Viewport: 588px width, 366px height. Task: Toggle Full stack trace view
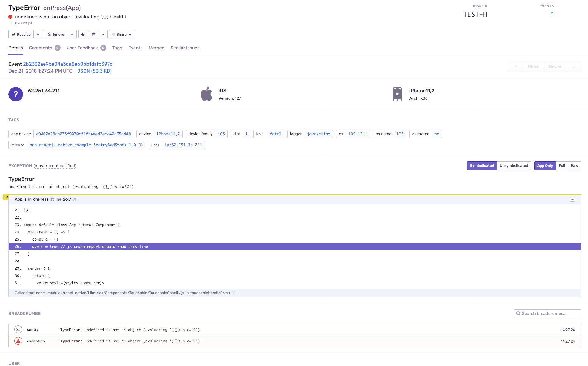(562, 166)
